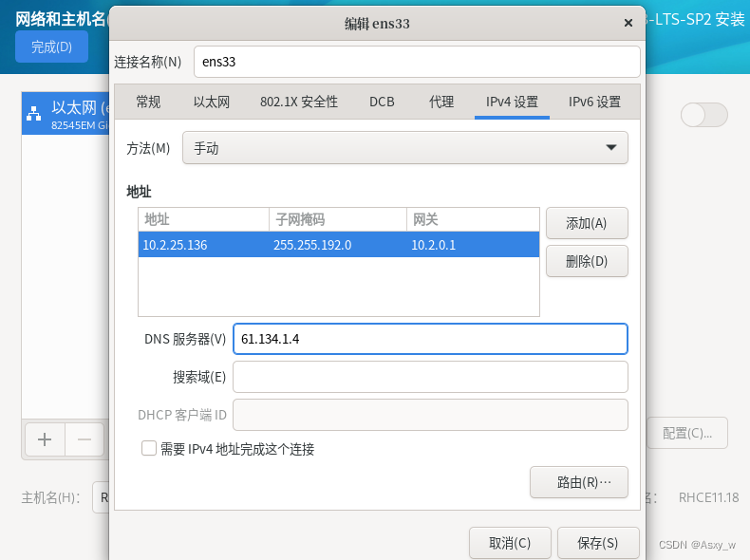Click the minus icon to remove a device
Viewport: 750px width, 560px height.
84,439
